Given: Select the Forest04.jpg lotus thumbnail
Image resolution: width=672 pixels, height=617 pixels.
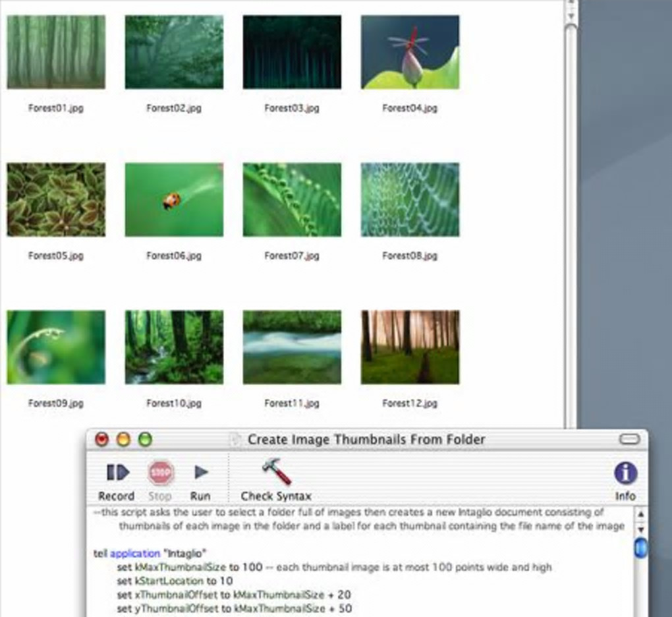Looking at the screenshot, I should (410, 52).
